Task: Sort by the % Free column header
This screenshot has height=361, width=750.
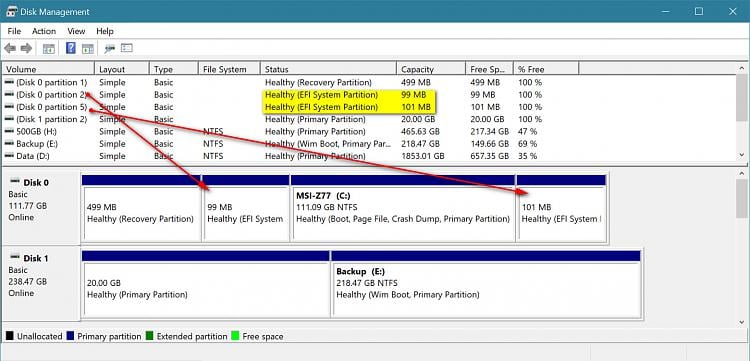Action: 546,69
